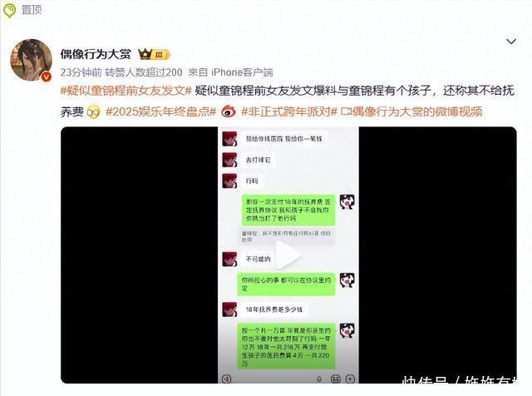Image resolution: width=532 pixels, height=396 pixels.
Task: Click the green 18年抚养费 chat bubble
Action: (x=288, y=210)
